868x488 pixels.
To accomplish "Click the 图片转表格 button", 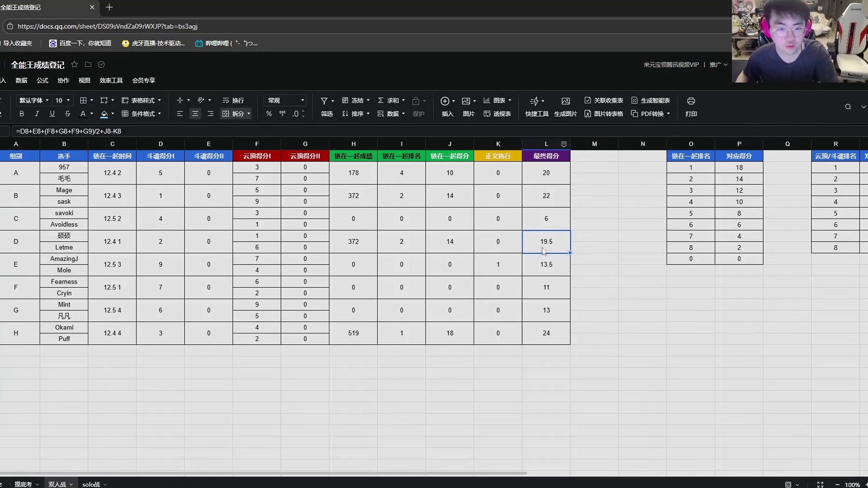I will 603,114.
